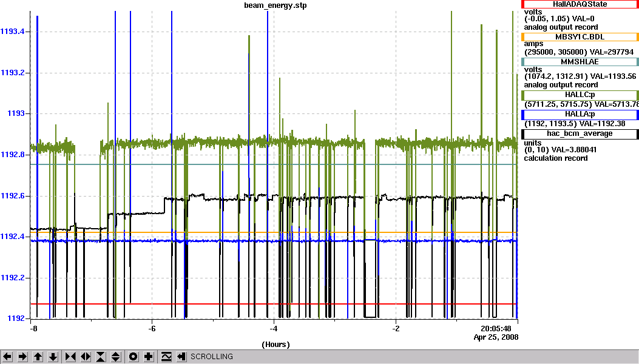Select the MBSY1C.BDL legend entry
Image resolution: width=639 pixels, height=364 pixels.
[x=580, y=37]
